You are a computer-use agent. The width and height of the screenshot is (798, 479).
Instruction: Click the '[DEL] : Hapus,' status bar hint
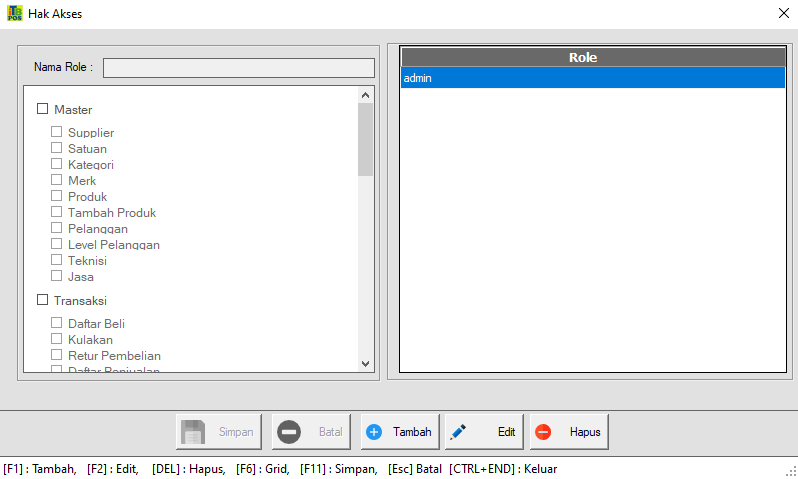pyautogui.click(x=189, y=469)
